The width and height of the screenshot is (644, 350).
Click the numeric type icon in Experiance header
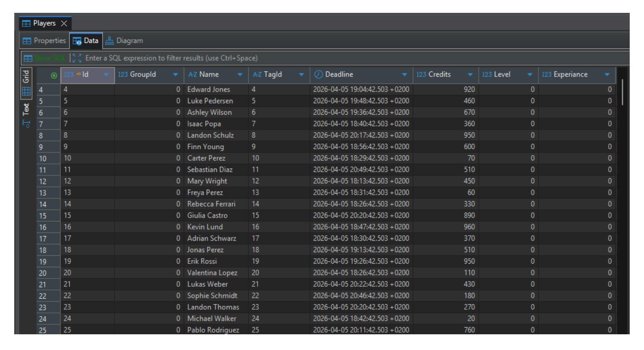point(547,75)
